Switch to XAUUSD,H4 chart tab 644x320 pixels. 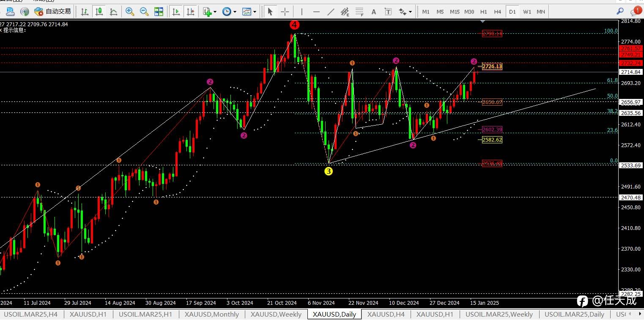pyautogui.click(x=386, y=315)
